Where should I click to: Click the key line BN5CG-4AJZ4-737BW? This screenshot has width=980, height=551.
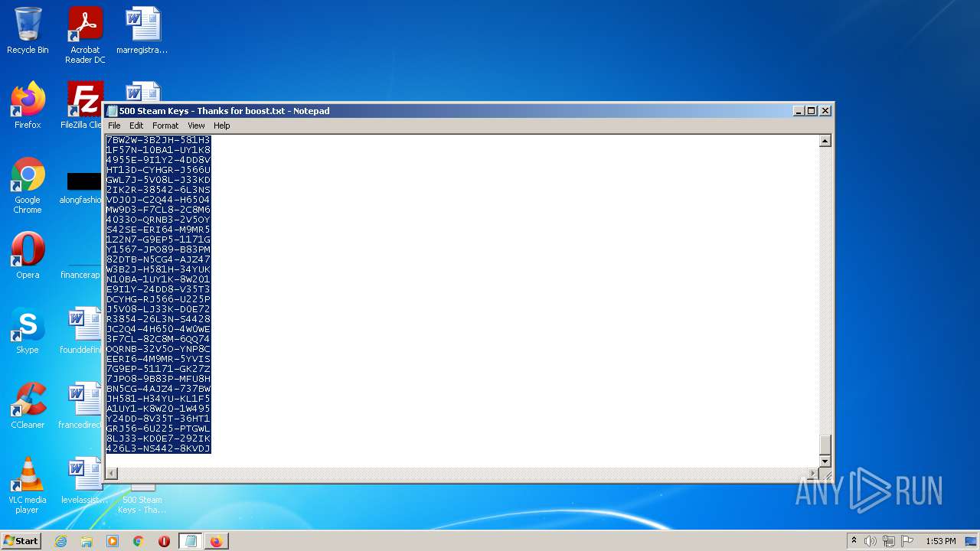pos(158,389)
